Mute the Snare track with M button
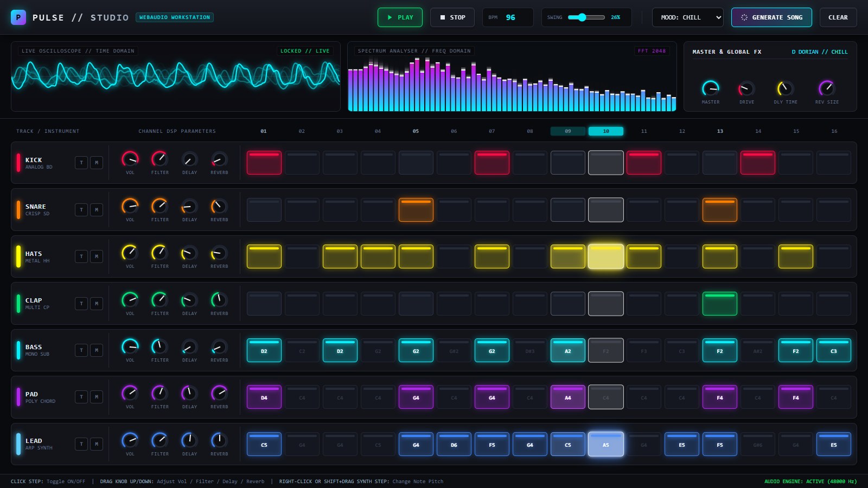The image size is (868, 488). [97, 210]
